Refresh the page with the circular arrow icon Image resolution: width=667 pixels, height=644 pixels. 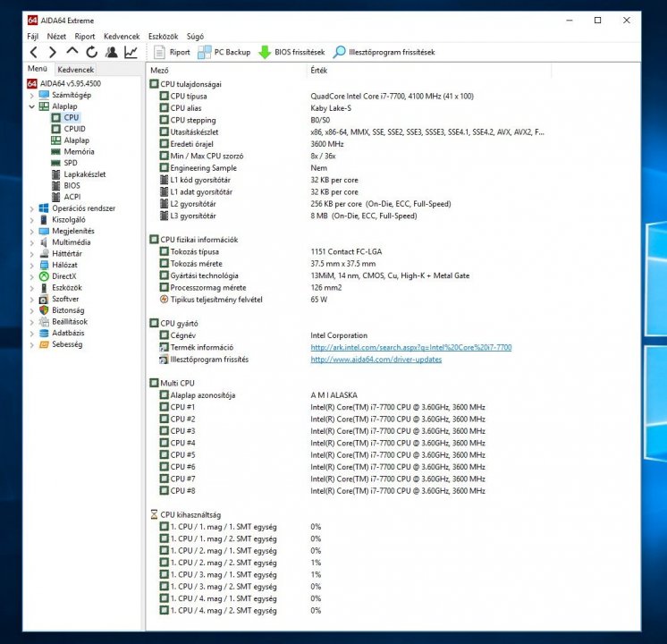(x=92, y=53)
